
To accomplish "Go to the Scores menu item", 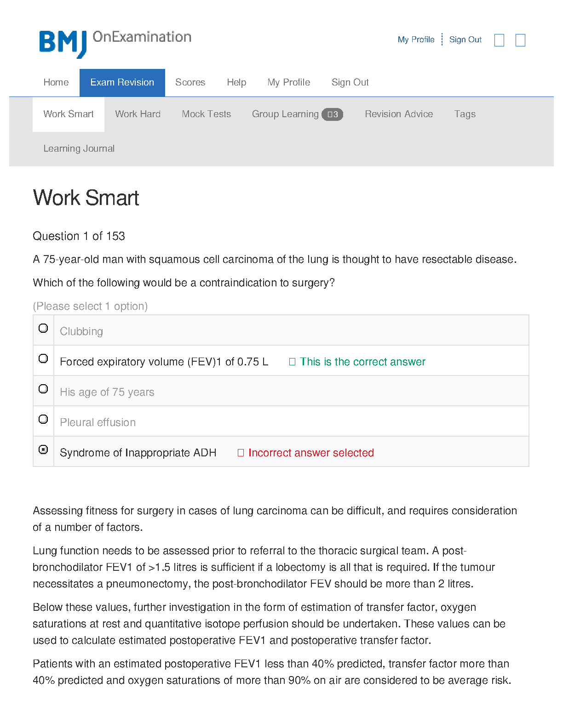I will point(190,83).
